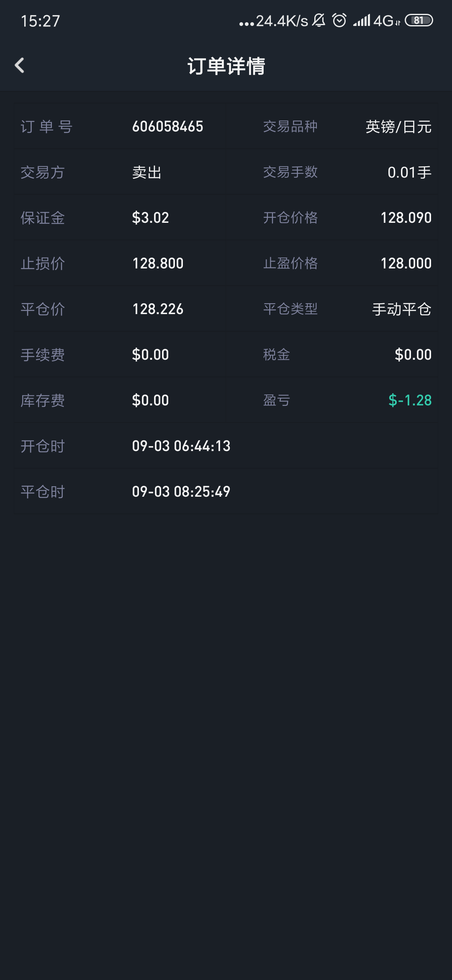452x980 pixels.
Task: Tap the open time 09-03 06:44:13
Action: click(x=181, y=446)
